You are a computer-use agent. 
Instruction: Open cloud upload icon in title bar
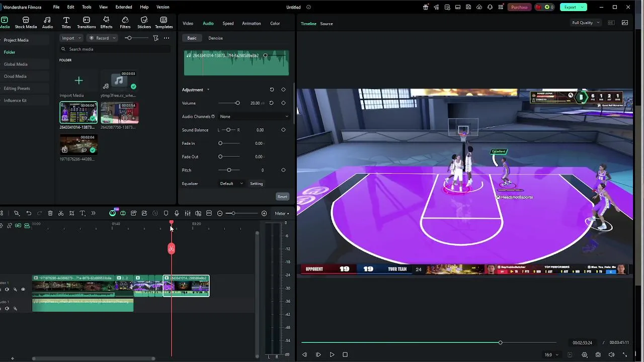click(479, 7)
